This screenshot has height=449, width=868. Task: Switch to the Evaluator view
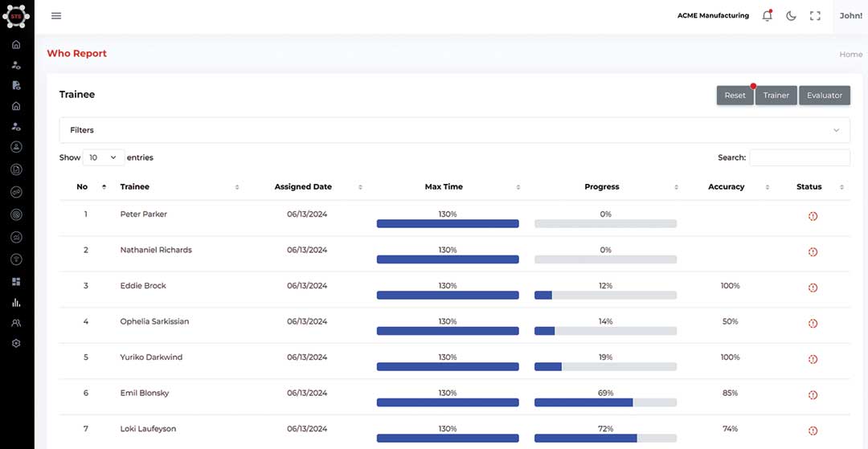pyautogui.click(x=824, y=96)
